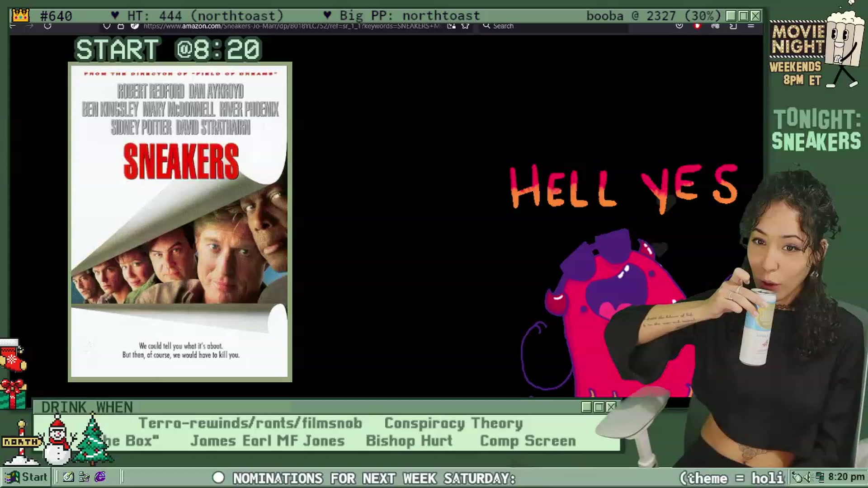This screenshot has width=868, height=488.
Task: Launch Internet Explorer from quick launch
Action: [x=100, y=477]
